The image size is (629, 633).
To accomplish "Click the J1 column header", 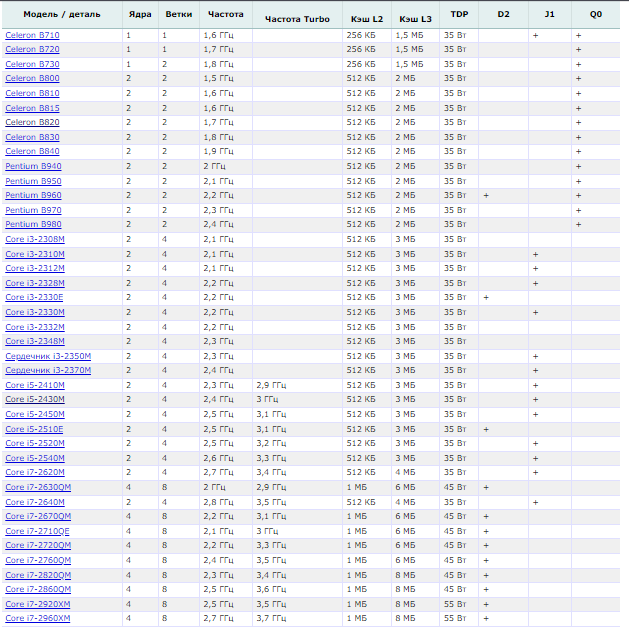I will (x=549, y=15).
